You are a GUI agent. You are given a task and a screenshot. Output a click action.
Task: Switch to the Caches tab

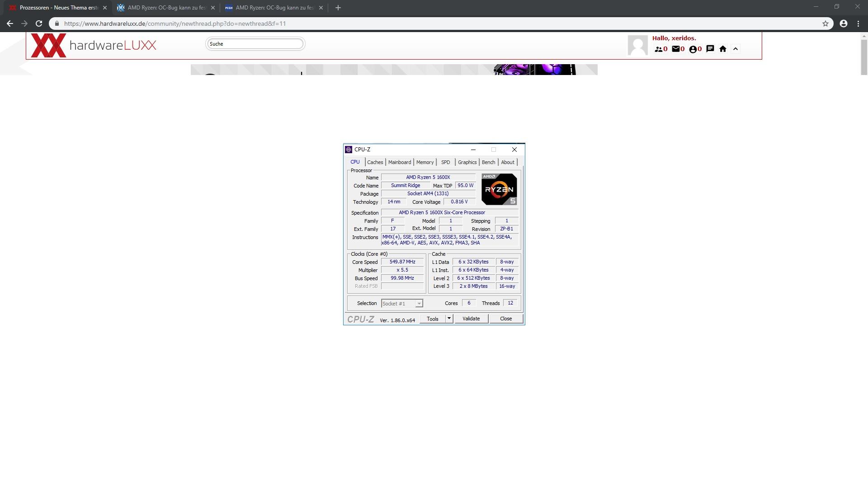point(375,162)
